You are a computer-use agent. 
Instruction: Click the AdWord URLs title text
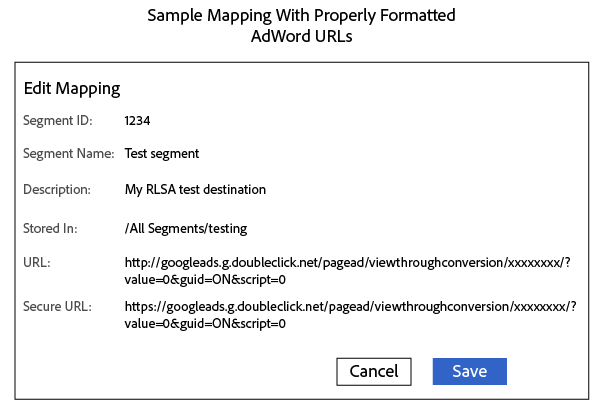[301, 37]
